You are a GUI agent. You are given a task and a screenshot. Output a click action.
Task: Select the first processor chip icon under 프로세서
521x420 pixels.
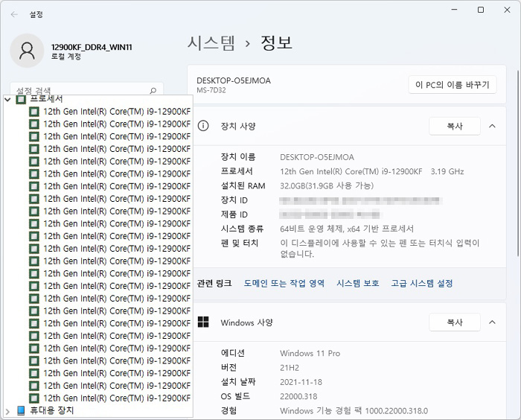34,112
